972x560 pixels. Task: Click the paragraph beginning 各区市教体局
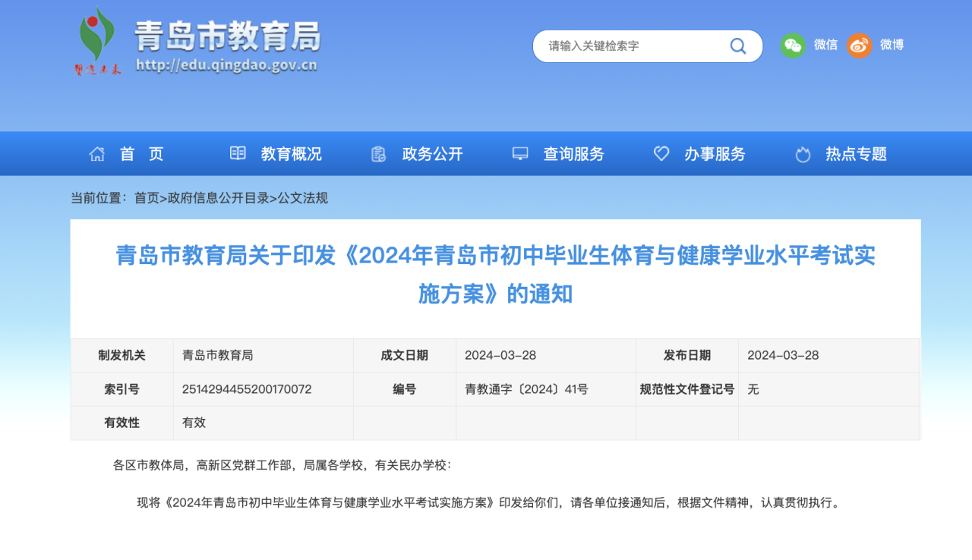click(x=282, y=464)
